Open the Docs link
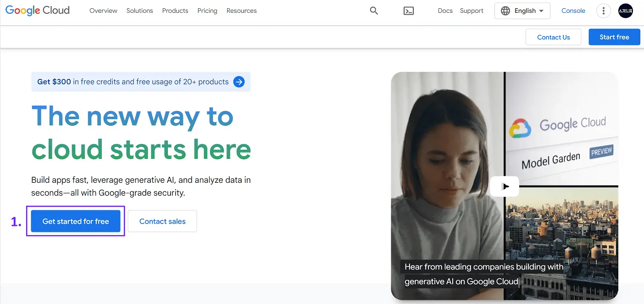Screen dimensions: 644x304 [445, 11]
